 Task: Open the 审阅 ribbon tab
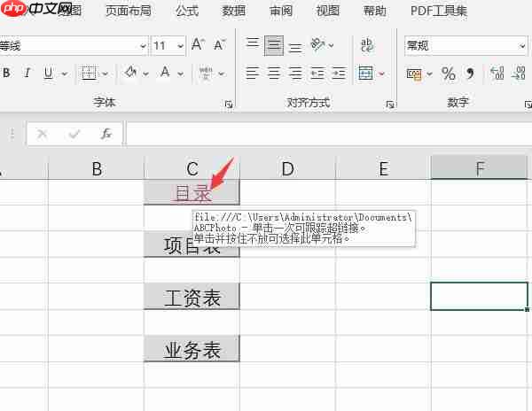pyautogui.click(x=281, y=11)
